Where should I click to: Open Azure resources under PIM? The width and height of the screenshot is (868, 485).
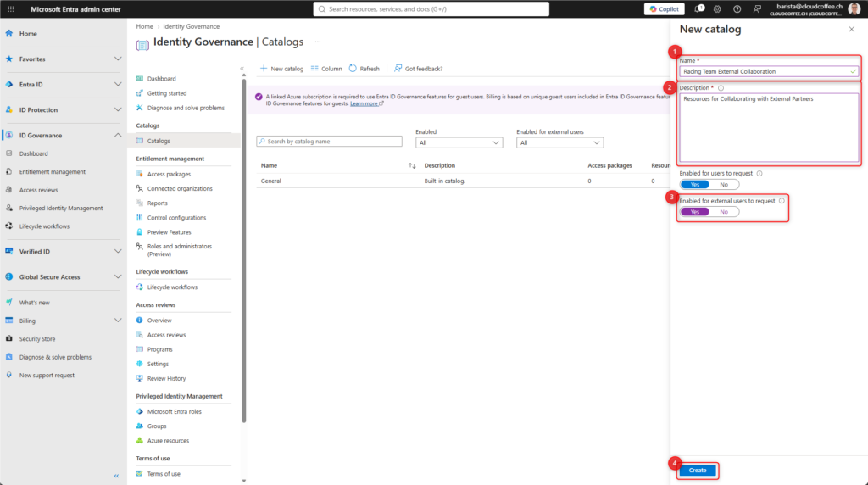168,441
